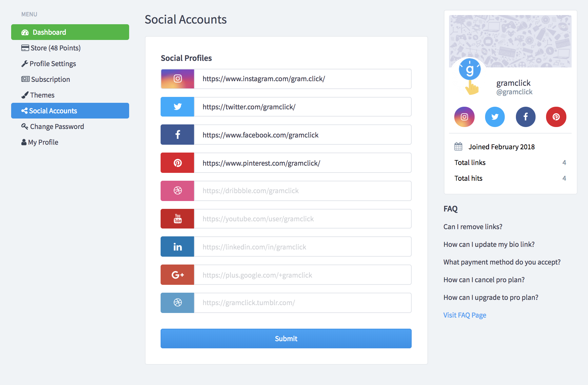The image size is (588, 385).
Task: Open Change Password menu item
Action: pyautogui.click(x=70, y=126)
